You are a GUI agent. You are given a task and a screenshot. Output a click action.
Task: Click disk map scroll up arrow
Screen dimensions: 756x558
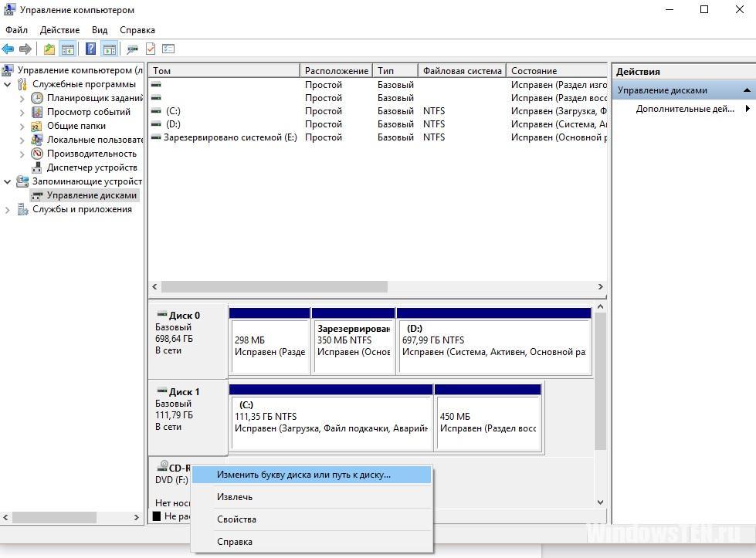pos(600,306)
